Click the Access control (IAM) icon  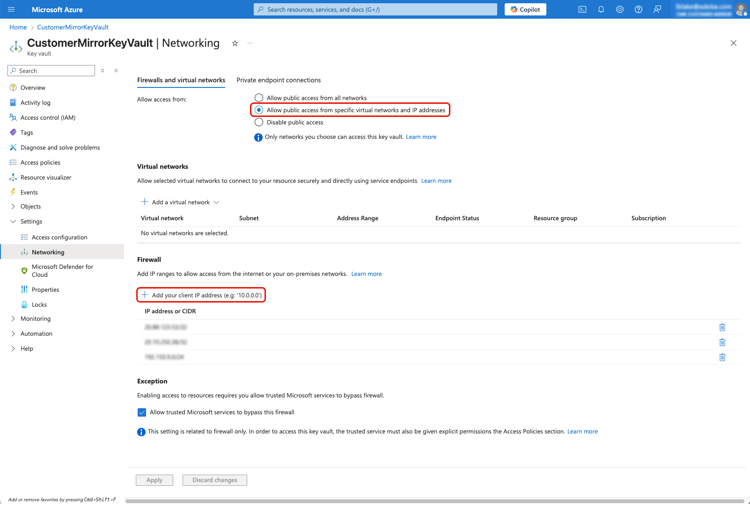tap(13, 117)
